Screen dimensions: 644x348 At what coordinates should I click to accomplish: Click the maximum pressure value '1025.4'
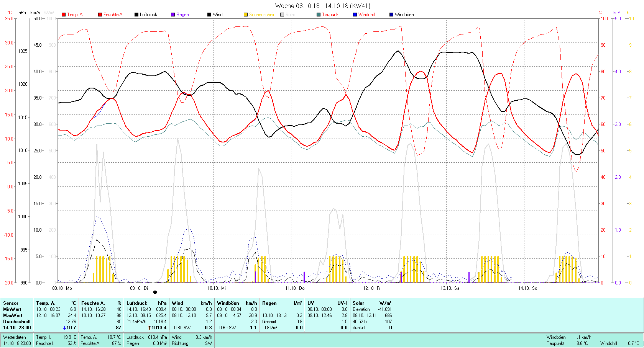[x=160, y=315]
